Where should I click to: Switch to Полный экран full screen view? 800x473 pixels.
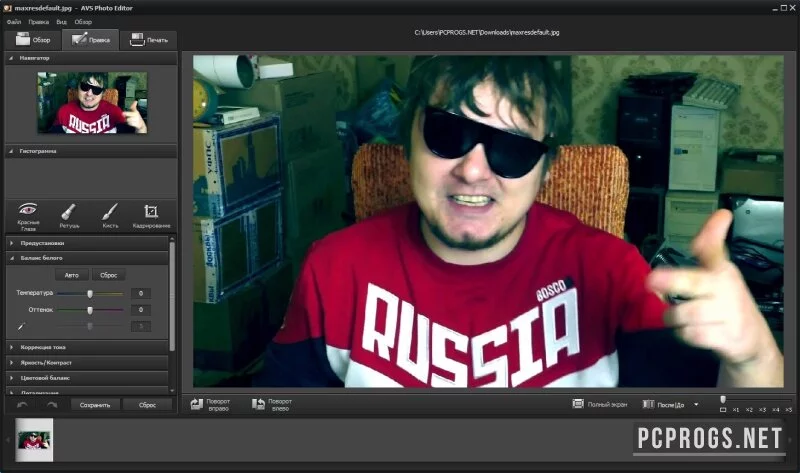599,404
